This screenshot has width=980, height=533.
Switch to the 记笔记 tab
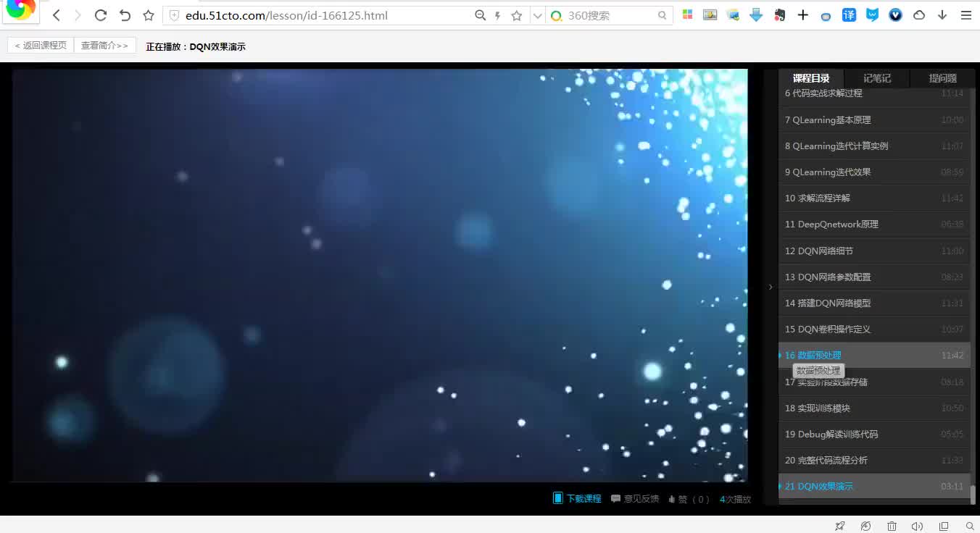877,78
